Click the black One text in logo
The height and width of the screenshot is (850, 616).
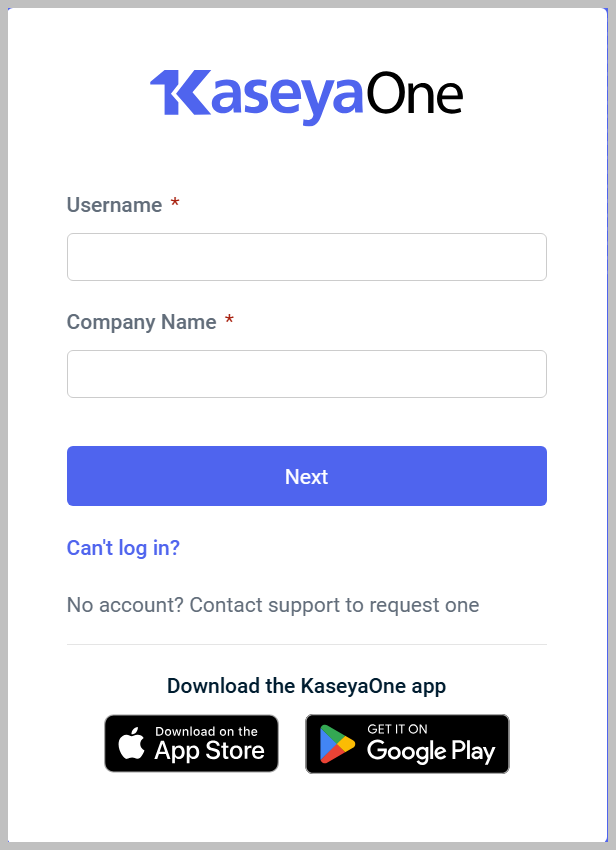tap(415, 93)
